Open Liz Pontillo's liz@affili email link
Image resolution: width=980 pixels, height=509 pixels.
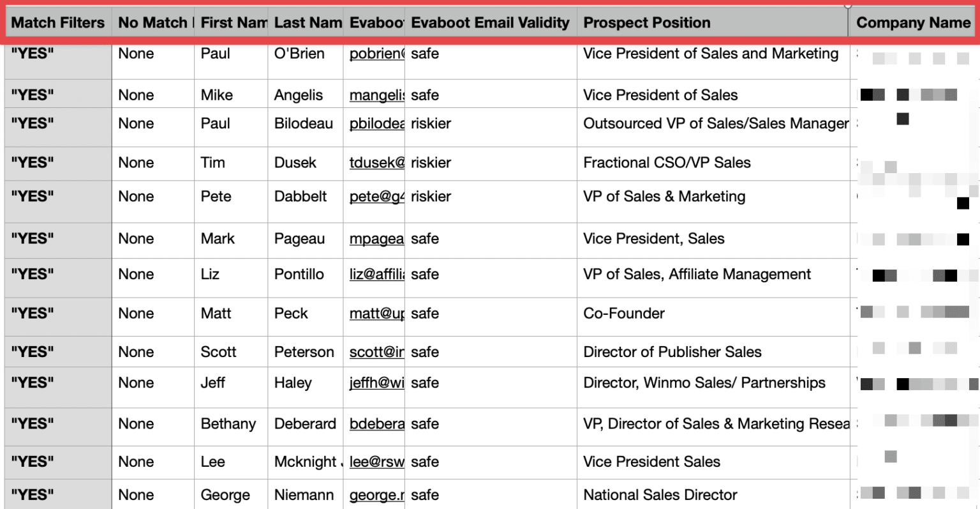(x=376, y=275)
